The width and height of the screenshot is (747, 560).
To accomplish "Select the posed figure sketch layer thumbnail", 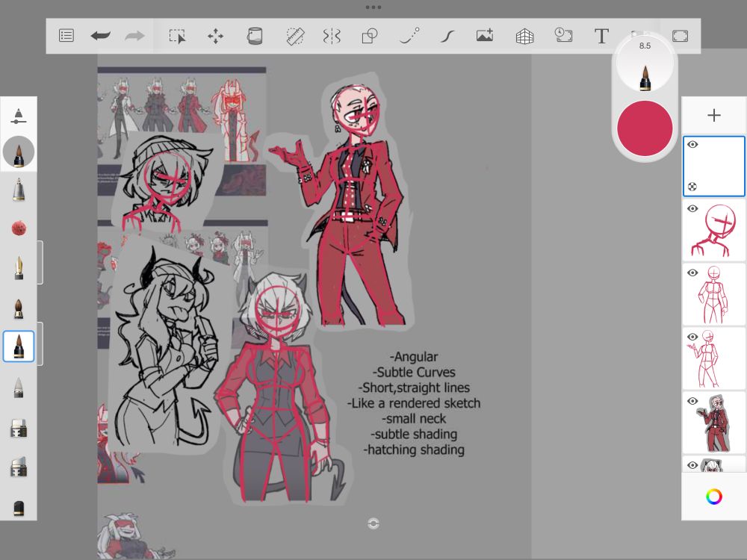I will point(714,358).
